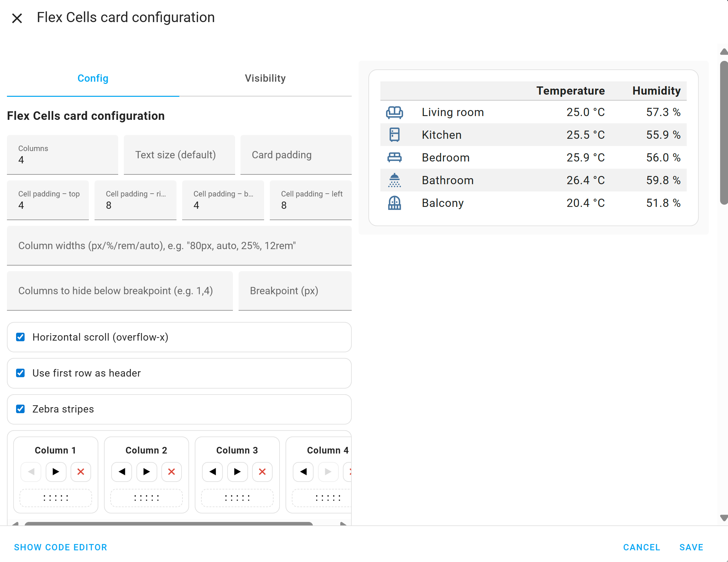Switch to the Visibility tab
This screenshot has height=562, width=728.
[265, 79]
